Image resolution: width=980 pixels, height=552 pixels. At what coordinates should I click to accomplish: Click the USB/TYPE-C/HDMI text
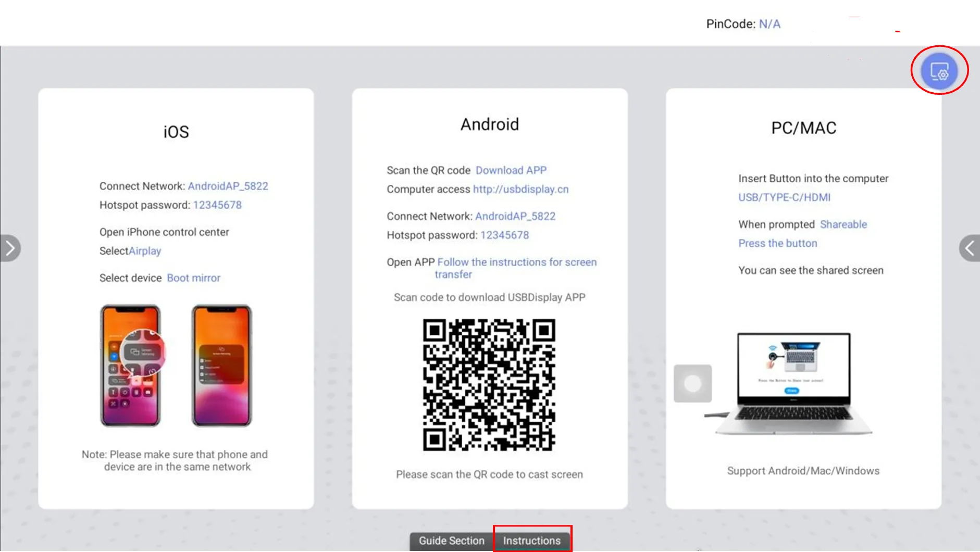coord(784,197)
